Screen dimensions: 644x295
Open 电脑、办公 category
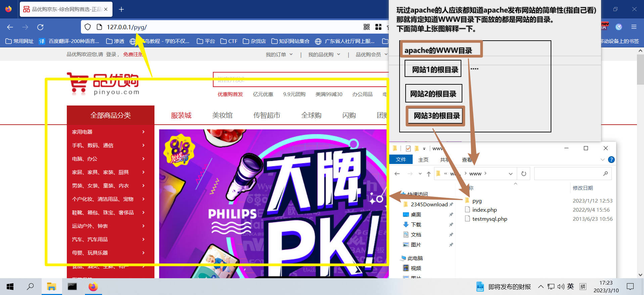(110, 159)
